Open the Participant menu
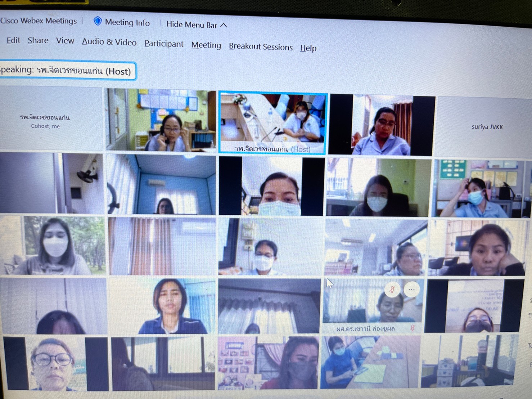Image resolution: width=532 pixels, height=399 pixels. 164,44
